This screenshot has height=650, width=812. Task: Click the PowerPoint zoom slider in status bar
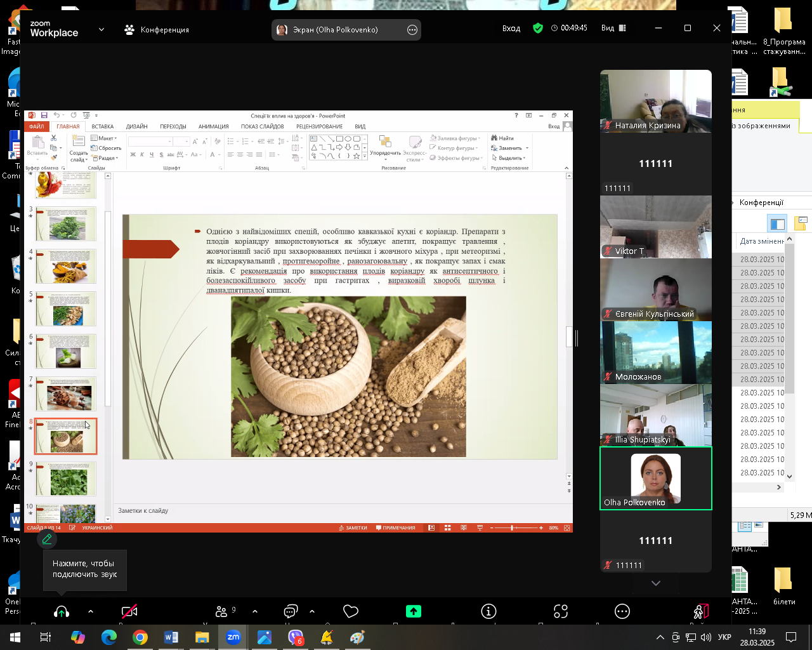coord(513,527)
